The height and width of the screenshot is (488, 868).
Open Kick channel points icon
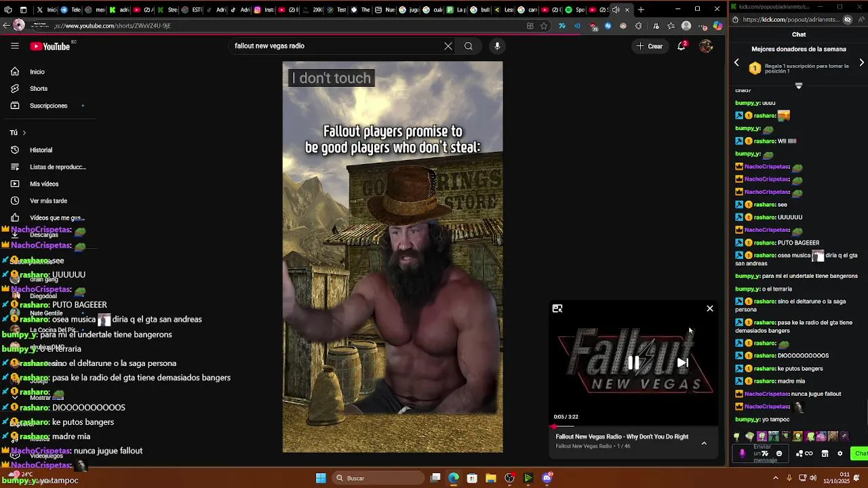tap(800, 453)
